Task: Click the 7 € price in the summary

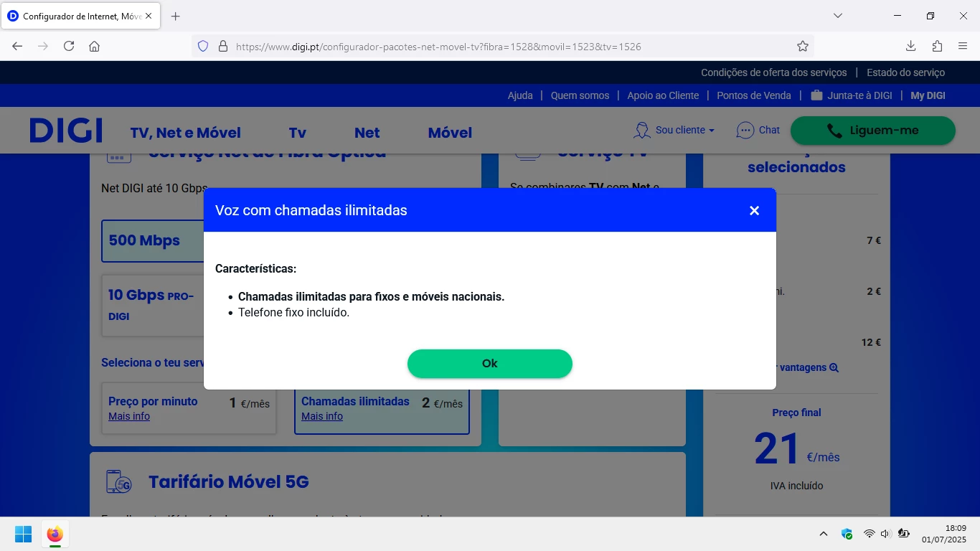Action: click(874, 240)
